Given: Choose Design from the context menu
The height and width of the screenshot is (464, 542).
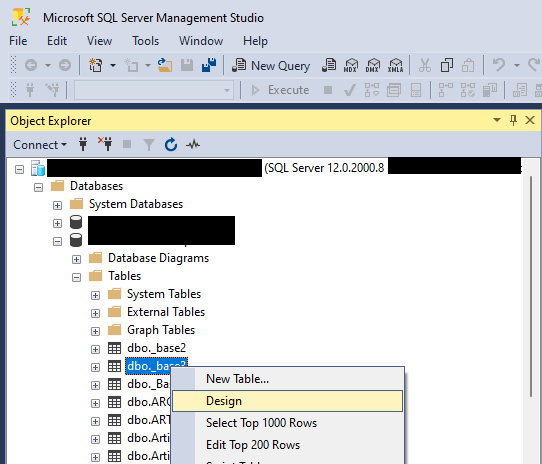Looking at the screenshot, I should click(288, 401).
